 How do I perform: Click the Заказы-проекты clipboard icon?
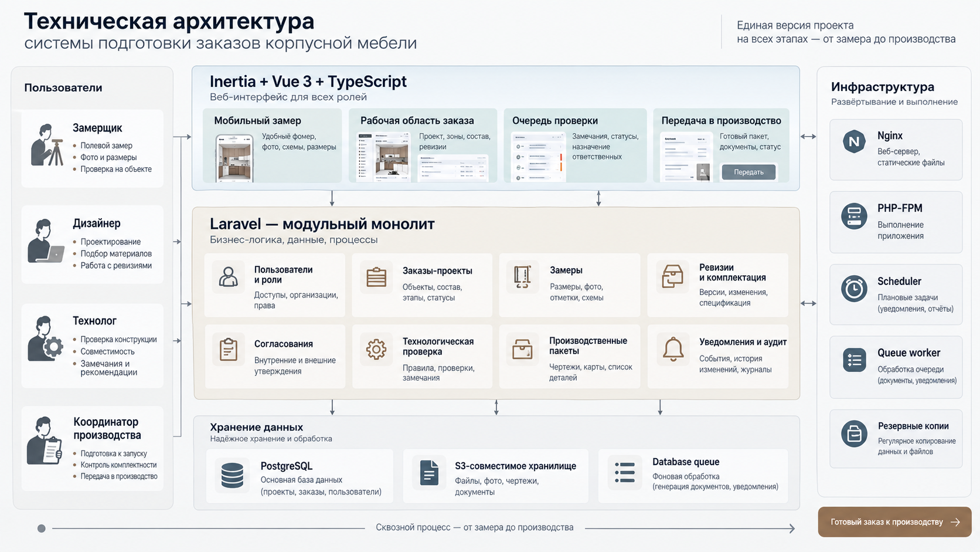(x=376, y=276)
